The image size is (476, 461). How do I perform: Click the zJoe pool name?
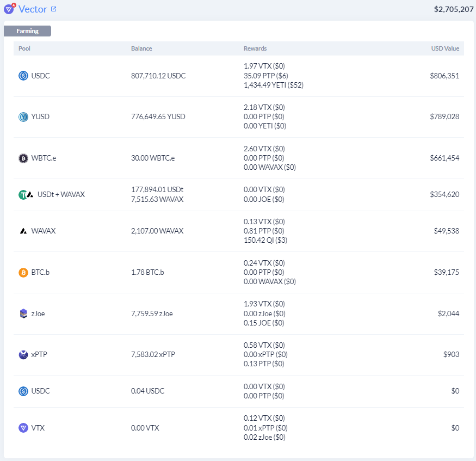tap(38, 314)
